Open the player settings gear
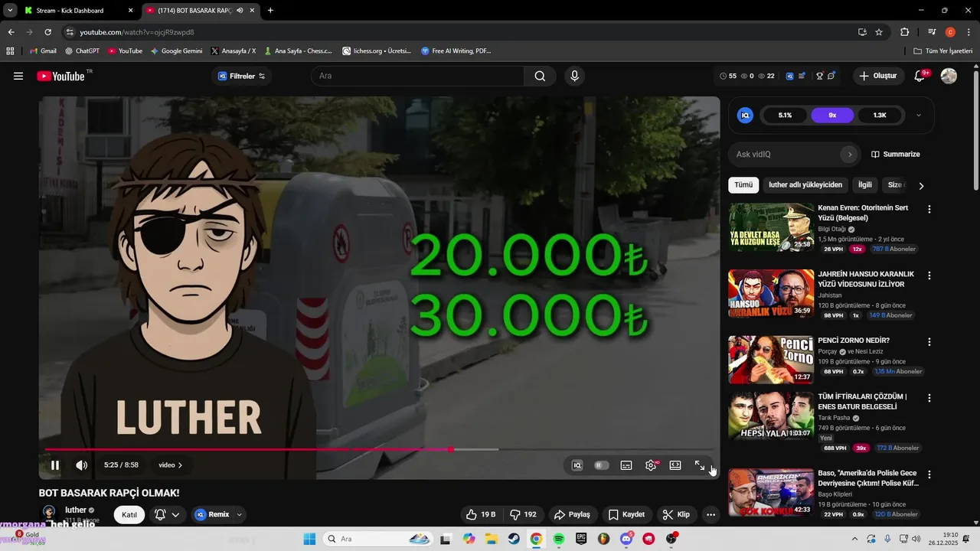This screenshot has width=980, height=551. click(x=651, y=465)
